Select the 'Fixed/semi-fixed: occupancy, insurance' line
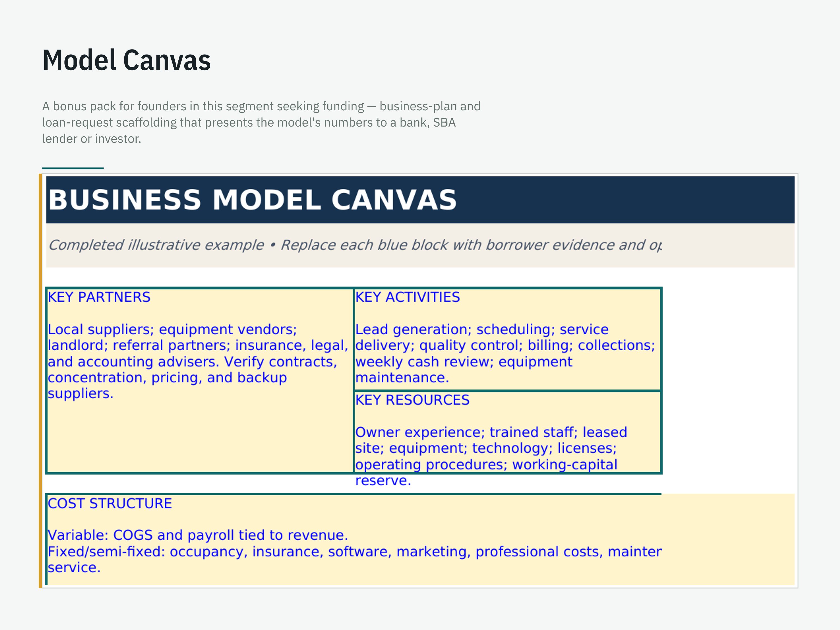 (x=355, y=559)
